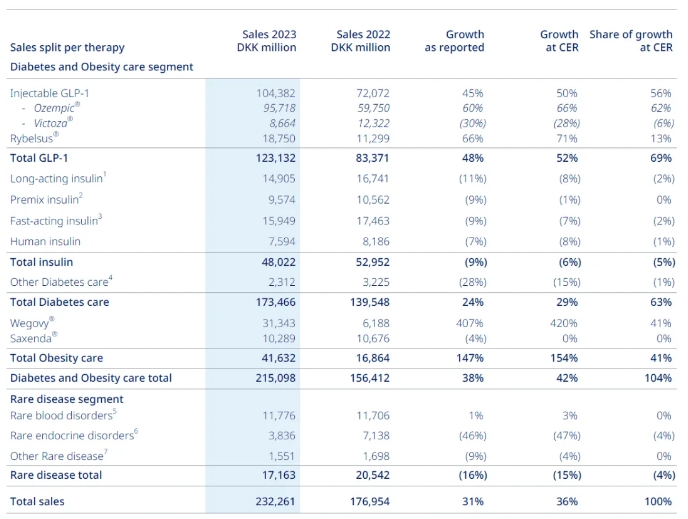Select the Other Diabetes care row label

click(61, 282)
